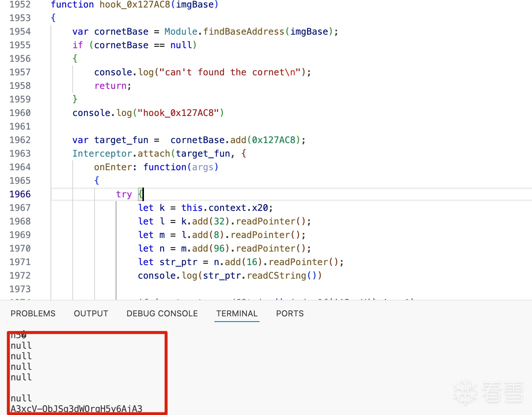
Task: Click console.log(str_ptr.readCString()) statement
Action: [230, 276]
